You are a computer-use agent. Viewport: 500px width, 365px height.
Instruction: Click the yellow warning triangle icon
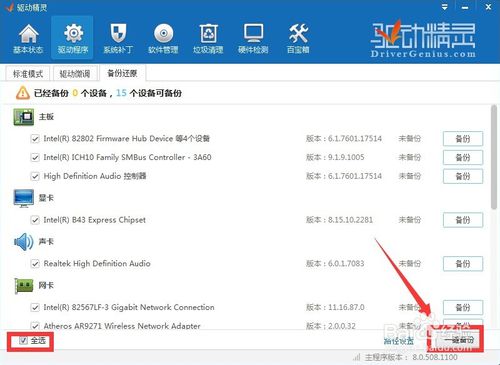(22, 93)
